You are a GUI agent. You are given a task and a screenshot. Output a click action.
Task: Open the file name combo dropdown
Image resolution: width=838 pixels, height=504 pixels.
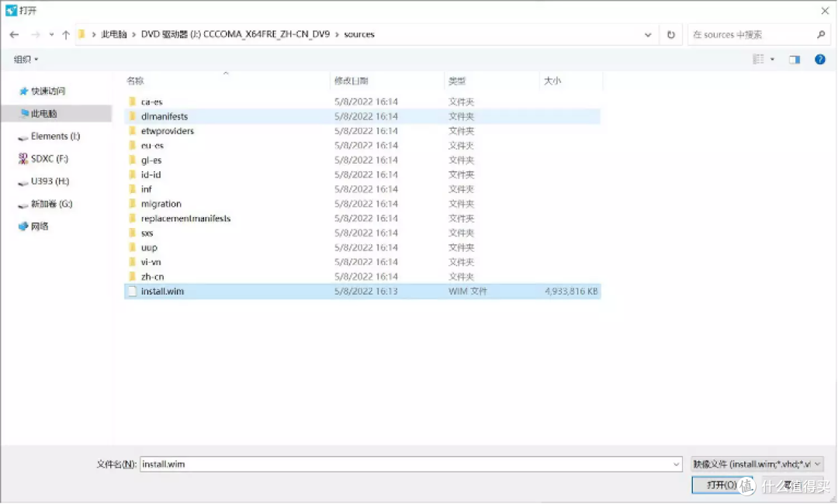676,464
